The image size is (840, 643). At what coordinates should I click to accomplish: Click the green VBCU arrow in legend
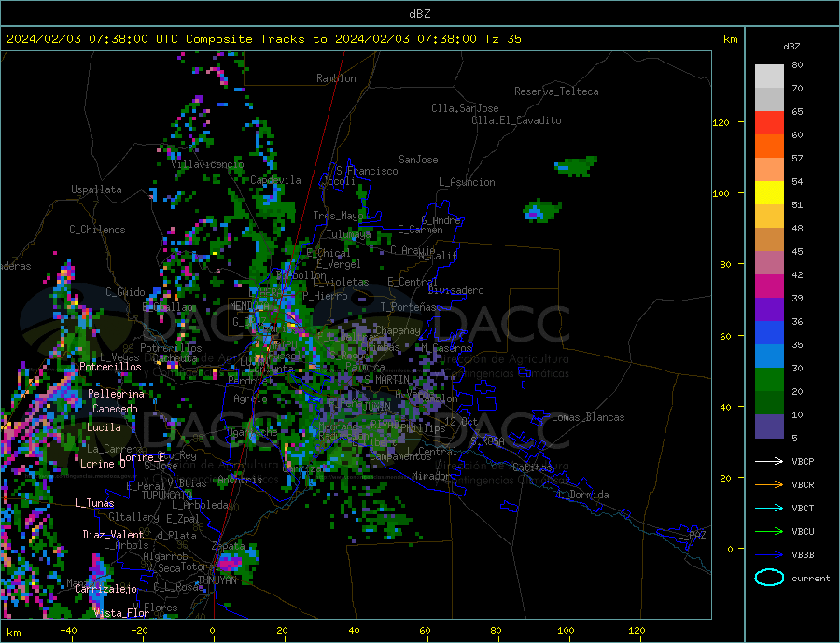click(769, 532)
